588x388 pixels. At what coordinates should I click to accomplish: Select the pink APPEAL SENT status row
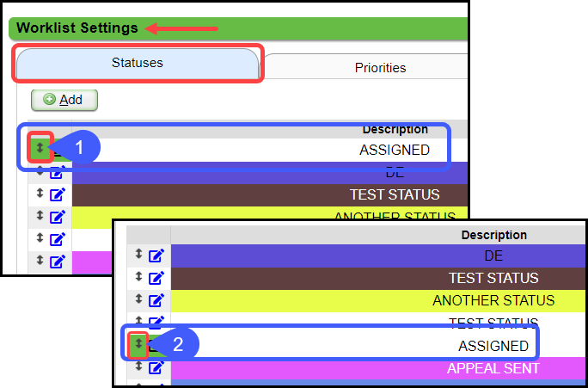pos(493,368)
